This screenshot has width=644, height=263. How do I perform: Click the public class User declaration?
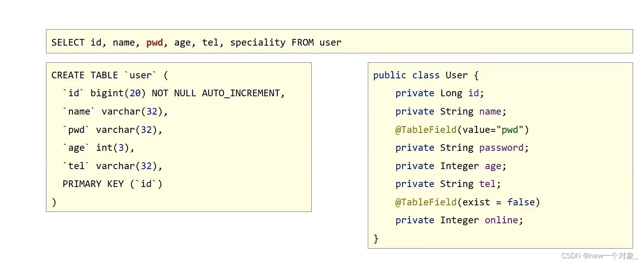coord(426,75)
